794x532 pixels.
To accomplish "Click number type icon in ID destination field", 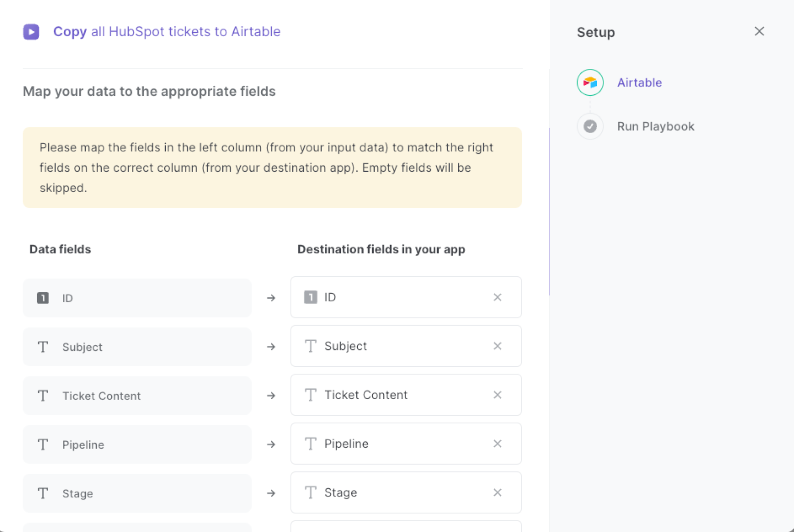I will (311, 297).
